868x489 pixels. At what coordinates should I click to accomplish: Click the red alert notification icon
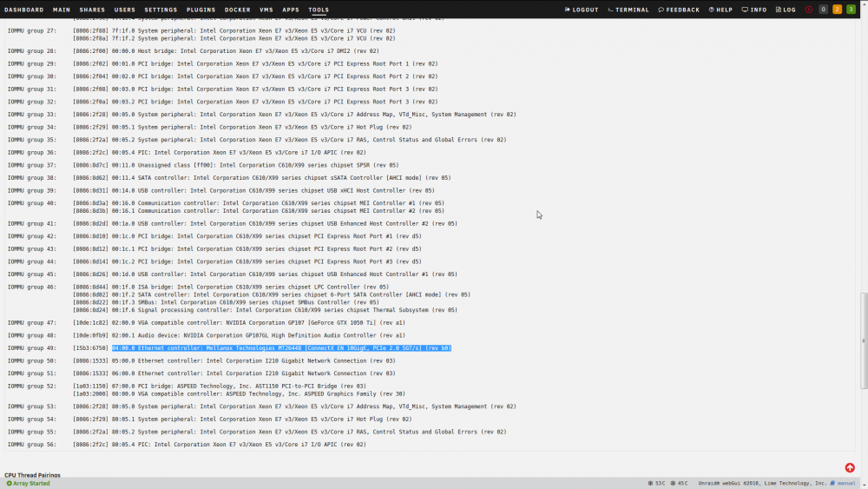pyautogui.click(x=809, y=10)
